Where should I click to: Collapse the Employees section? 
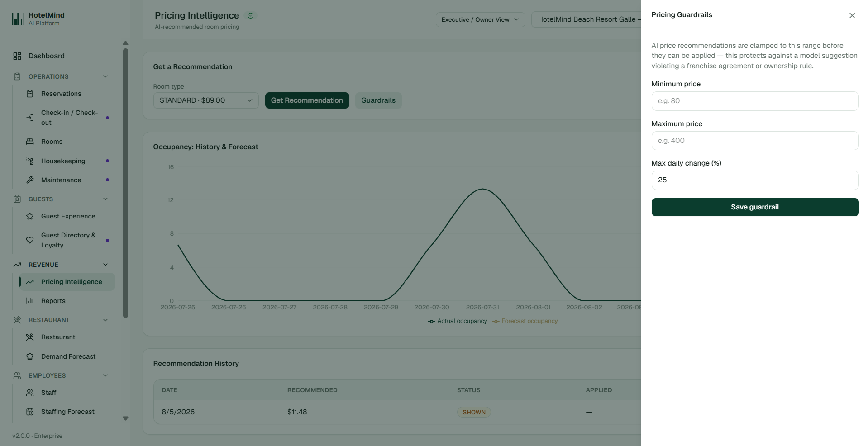point(105,375)
